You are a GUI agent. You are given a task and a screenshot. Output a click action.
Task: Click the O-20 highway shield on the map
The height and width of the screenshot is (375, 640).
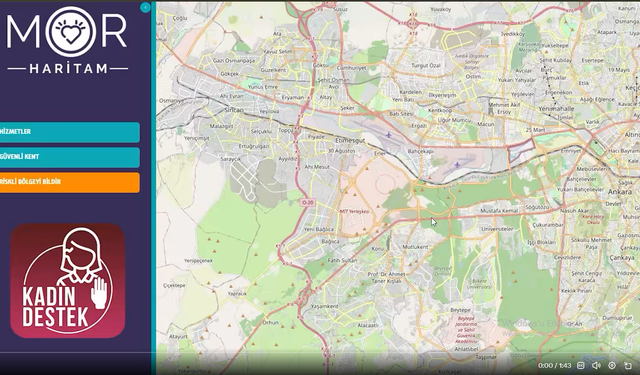(x=307, y=202)
